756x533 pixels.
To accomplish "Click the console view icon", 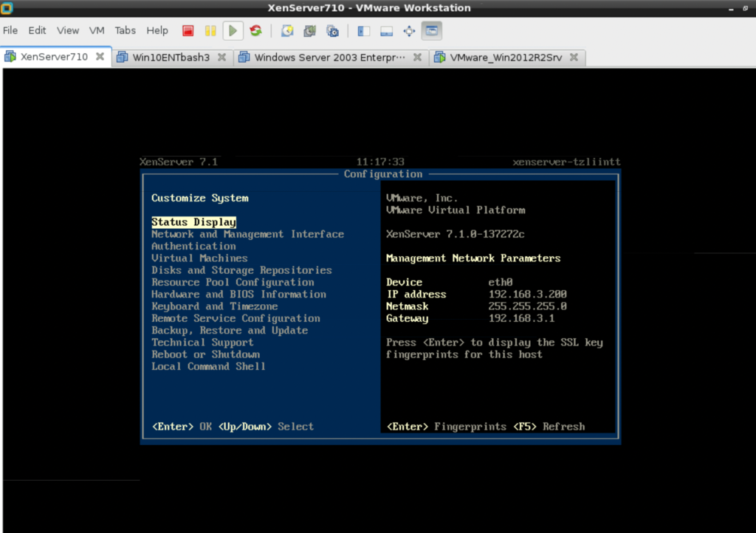I will pos(431,31).
